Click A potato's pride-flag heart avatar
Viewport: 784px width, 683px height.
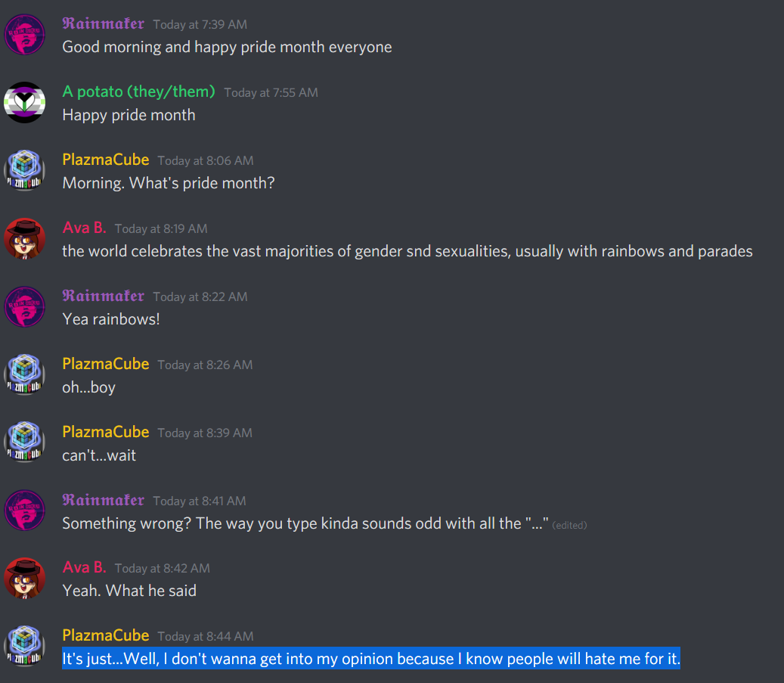(x=24, y=103)
